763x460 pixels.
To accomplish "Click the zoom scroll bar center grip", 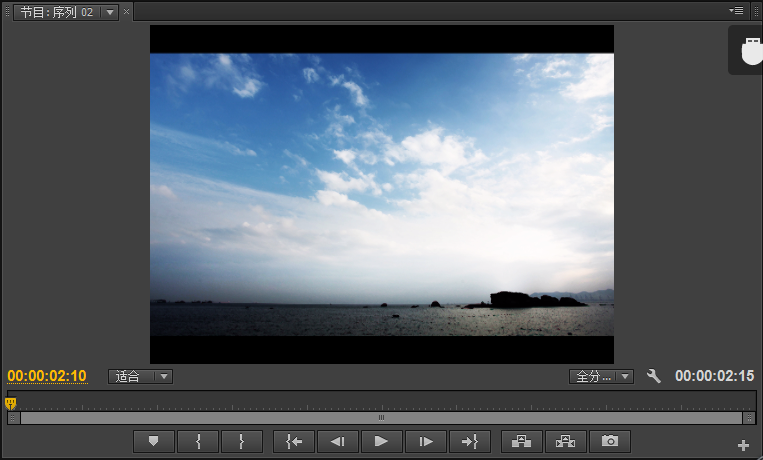I will [382, 418].
